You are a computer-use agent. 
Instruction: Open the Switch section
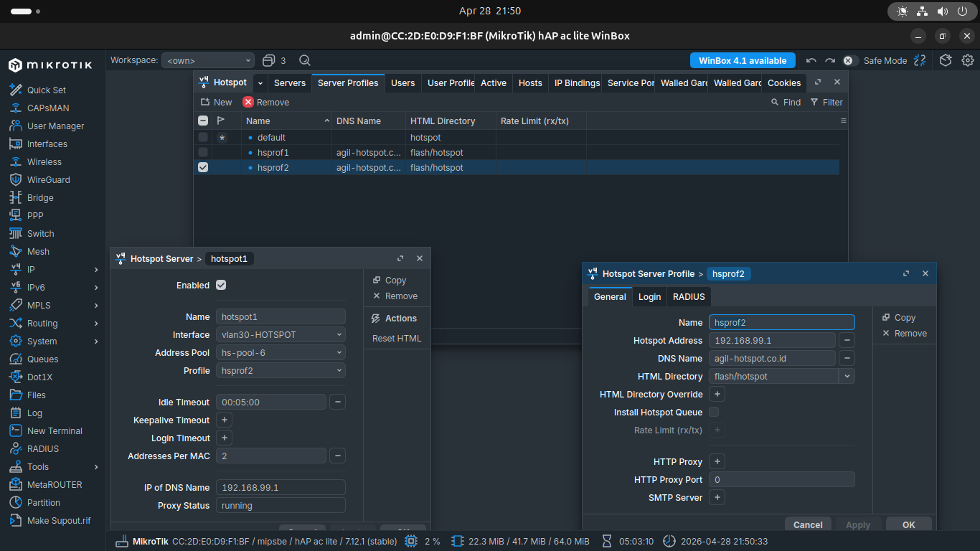click(41, 234)
